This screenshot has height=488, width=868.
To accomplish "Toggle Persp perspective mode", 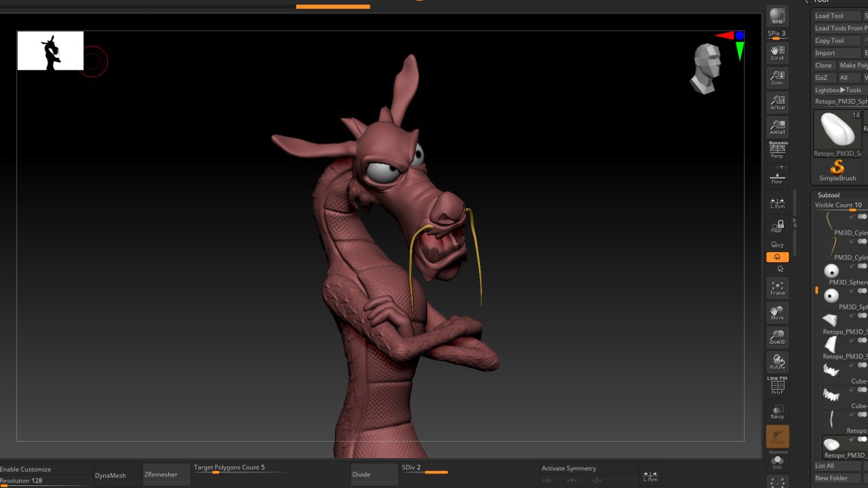I will [x=777, y=151].
